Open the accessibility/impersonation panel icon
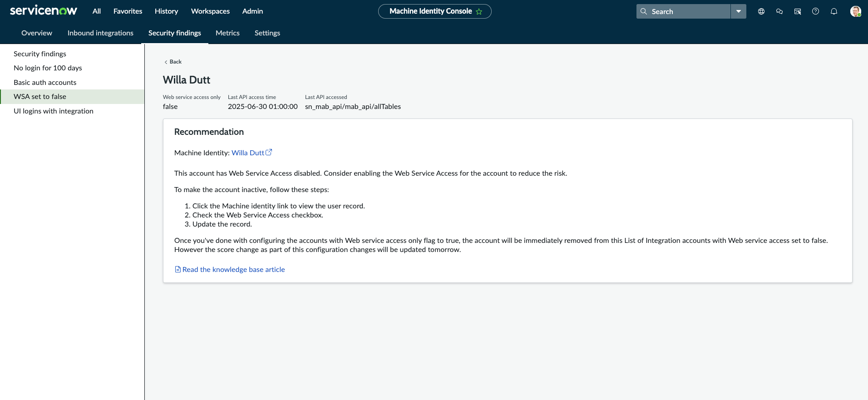This screenshot has height=400, width=868. pyautogui.click(x=798, y=11)
